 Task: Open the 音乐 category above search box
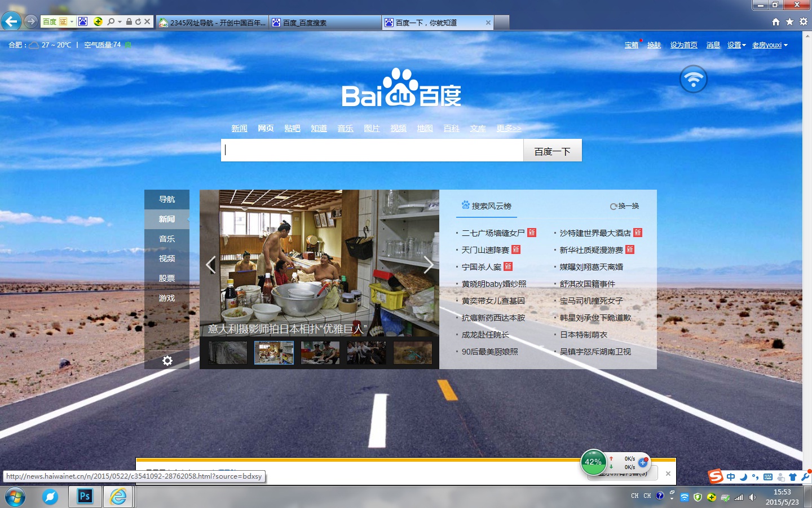[x=345, y=128]
